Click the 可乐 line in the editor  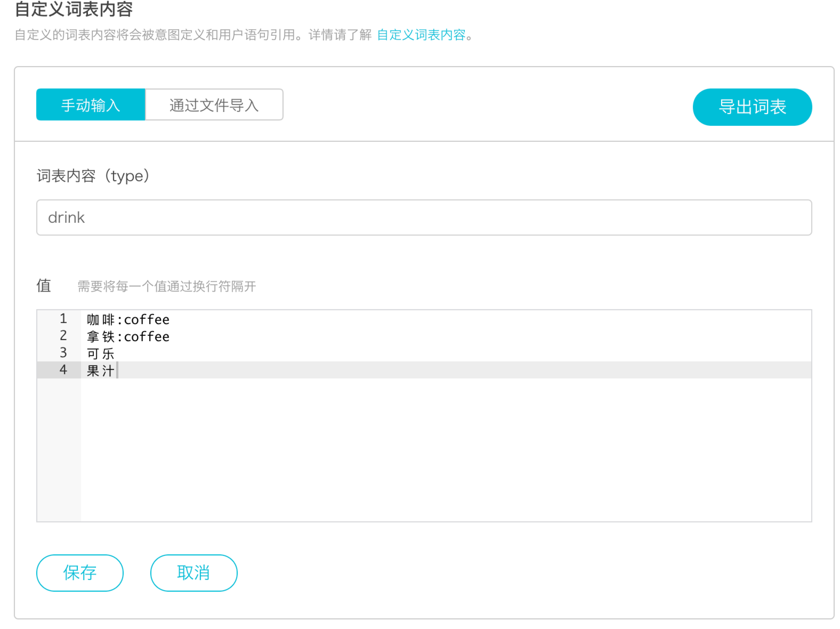pyautogui.click(x=100, y=354)
